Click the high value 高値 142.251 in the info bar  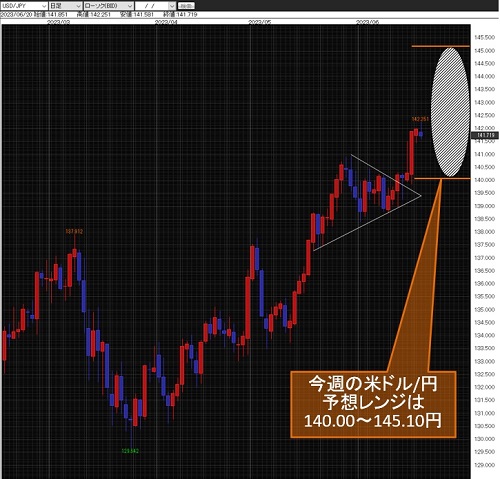click(94, 15)
